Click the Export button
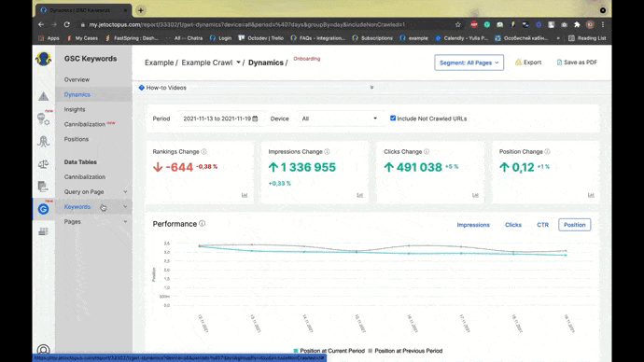 [x=528, y=63]
